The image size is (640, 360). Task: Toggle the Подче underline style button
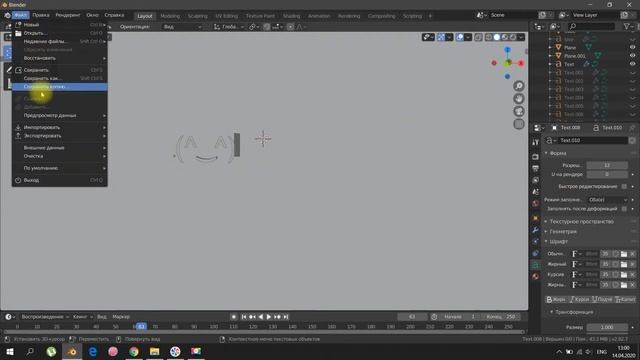(x=602, y=299)
